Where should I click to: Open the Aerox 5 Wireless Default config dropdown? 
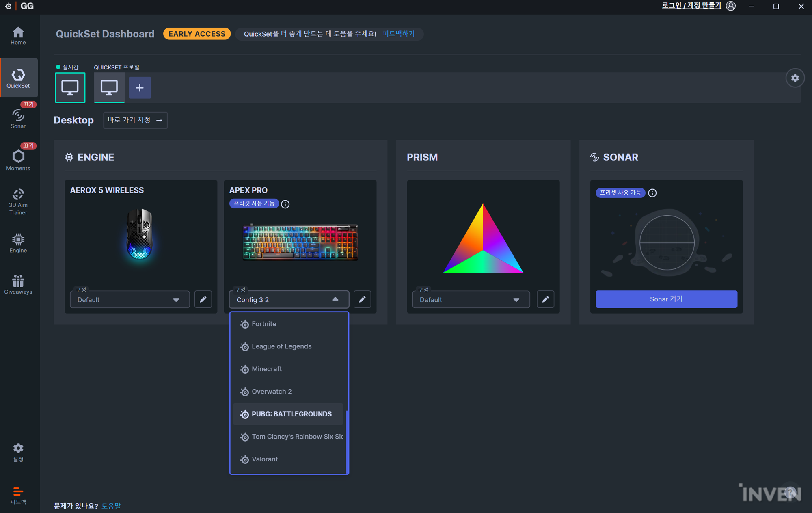(130, 300)
